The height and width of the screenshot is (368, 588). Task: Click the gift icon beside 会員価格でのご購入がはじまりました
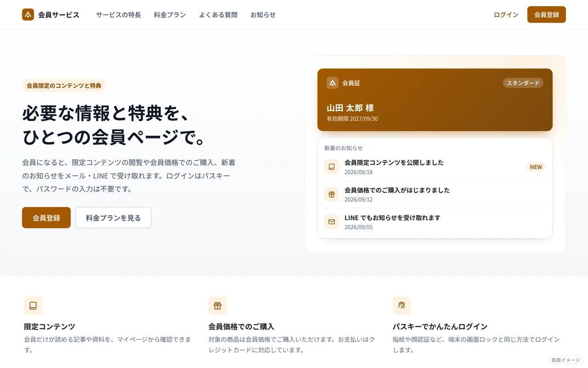(x=332, y=195)
